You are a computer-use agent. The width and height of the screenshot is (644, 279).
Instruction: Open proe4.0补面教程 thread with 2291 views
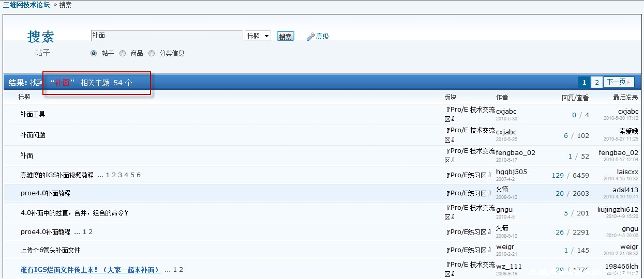click(46, 232)
